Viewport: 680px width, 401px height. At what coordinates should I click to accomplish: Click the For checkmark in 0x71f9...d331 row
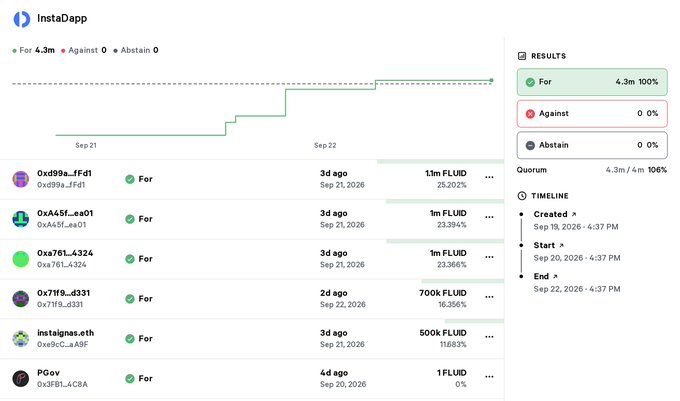click(130, 299)
